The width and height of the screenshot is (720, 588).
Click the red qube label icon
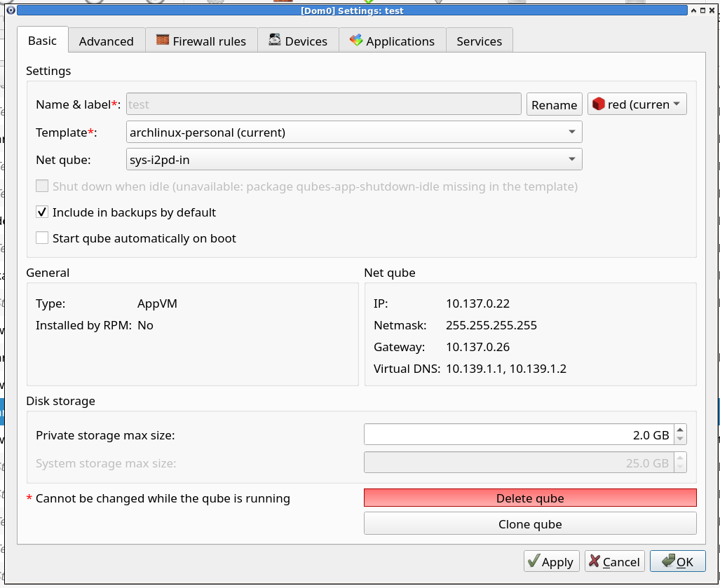[x=598, y=104]
